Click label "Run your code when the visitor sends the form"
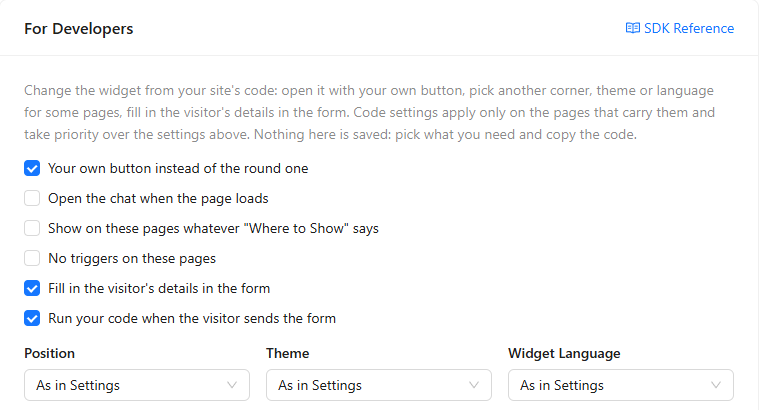 click(x=192, y=319)
